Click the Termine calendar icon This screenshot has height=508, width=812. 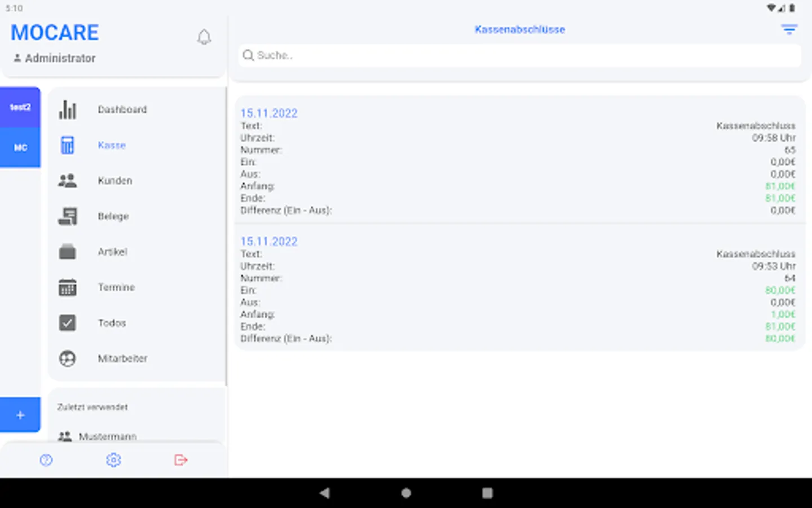68,287
